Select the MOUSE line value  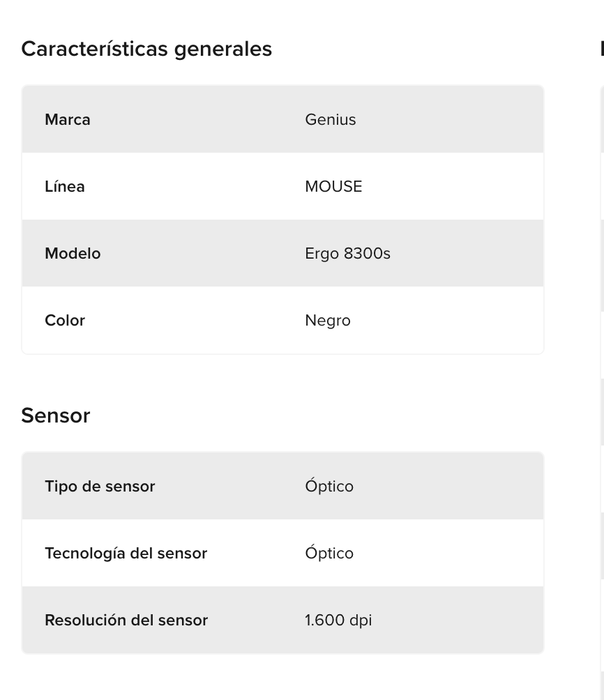click(333, 187)
